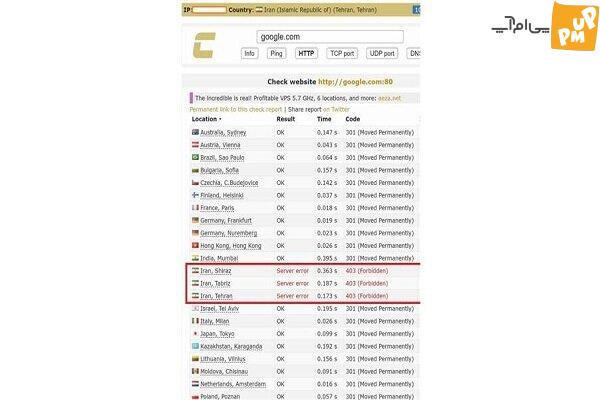Click the Netherlands flag icon
The height and width of the screenshot is (400, 600).
[x=196, y=384]
